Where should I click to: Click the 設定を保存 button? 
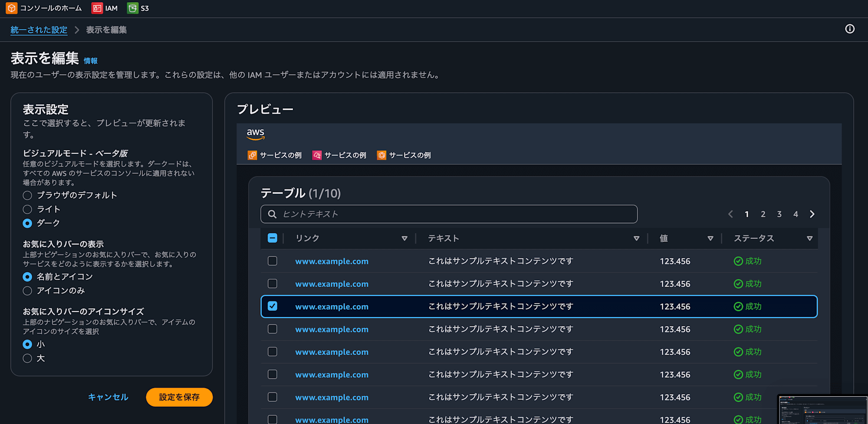pos(179,397)
